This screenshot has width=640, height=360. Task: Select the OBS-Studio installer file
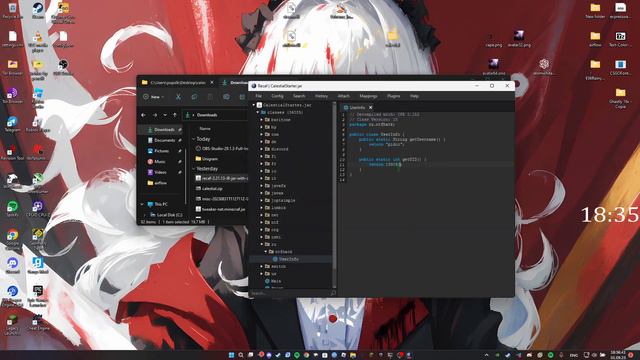(221, 149)
